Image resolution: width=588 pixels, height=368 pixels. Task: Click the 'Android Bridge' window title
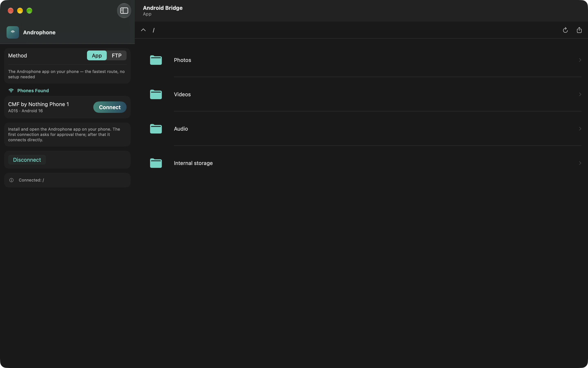[163, 8]
